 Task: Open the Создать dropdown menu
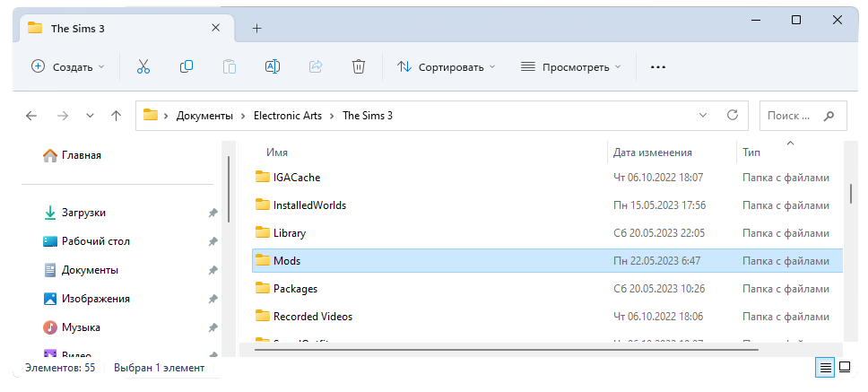click(x=68, y=66)
